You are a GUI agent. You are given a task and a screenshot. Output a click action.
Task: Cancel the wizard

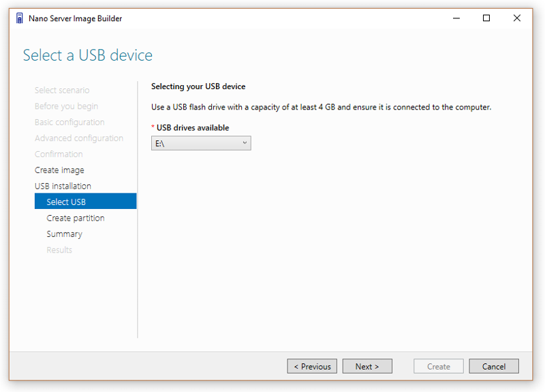click(493, 366)
